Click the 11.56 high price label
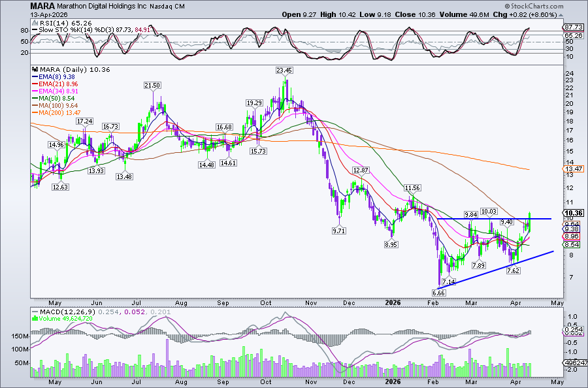Viewport: 588px width, 388px height. click(x=412, y=188)
